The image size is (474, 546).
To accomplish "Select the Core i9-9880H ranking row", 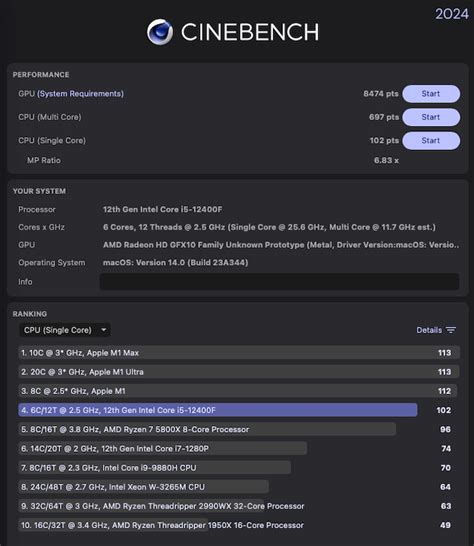I will coord(239,468).
